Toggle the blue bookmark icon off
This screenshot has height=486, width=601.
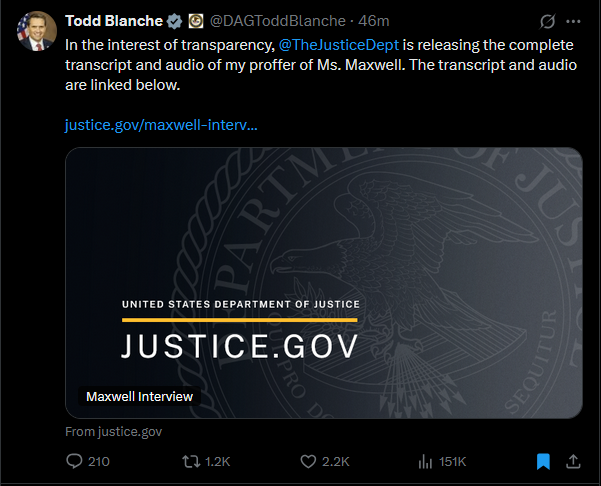pos(543,461)
